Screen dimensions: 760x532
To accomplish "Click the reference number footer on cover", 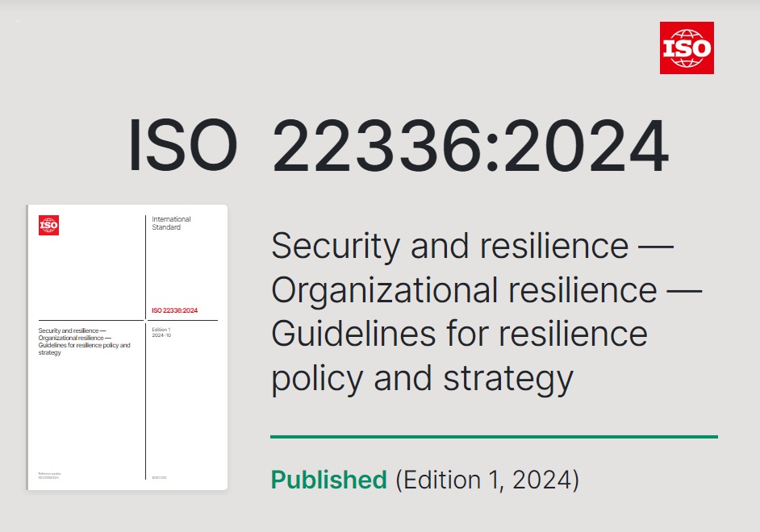I will coord(49,476).
